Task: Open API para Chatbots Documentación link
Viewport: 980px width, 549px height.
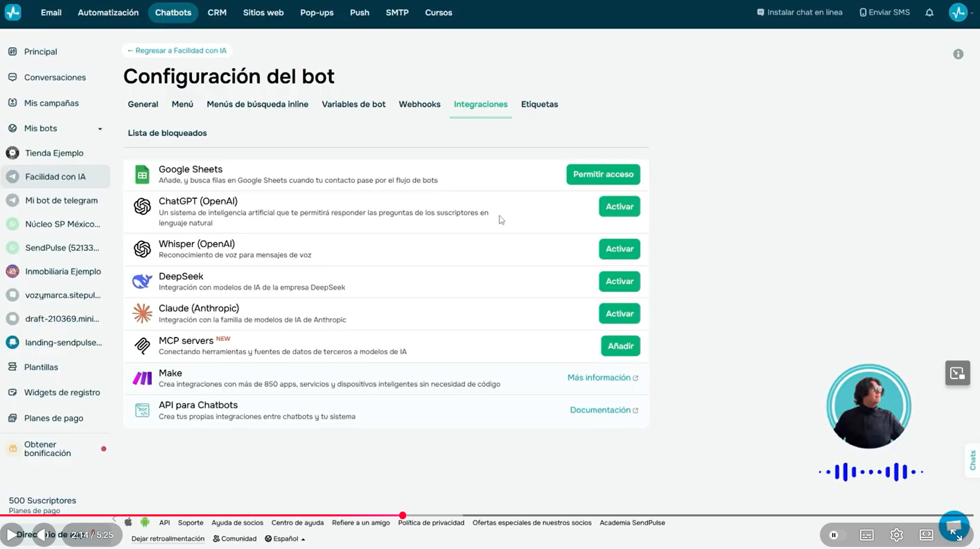Action: pyautogui.click(x=604, y=410)
